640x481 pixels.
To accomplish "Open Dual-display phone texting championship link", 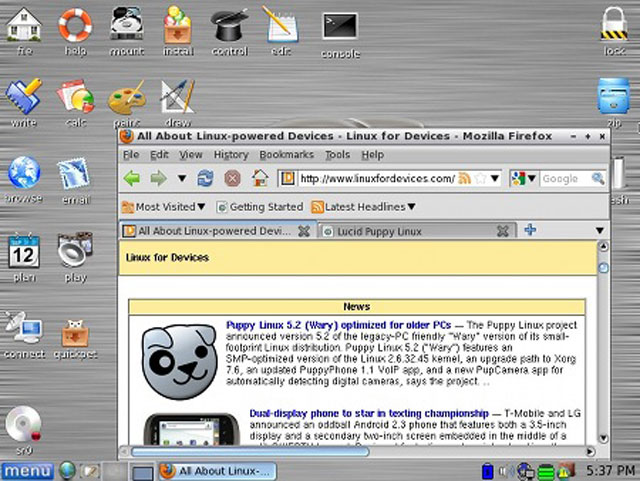I will (x=369, y=413).
